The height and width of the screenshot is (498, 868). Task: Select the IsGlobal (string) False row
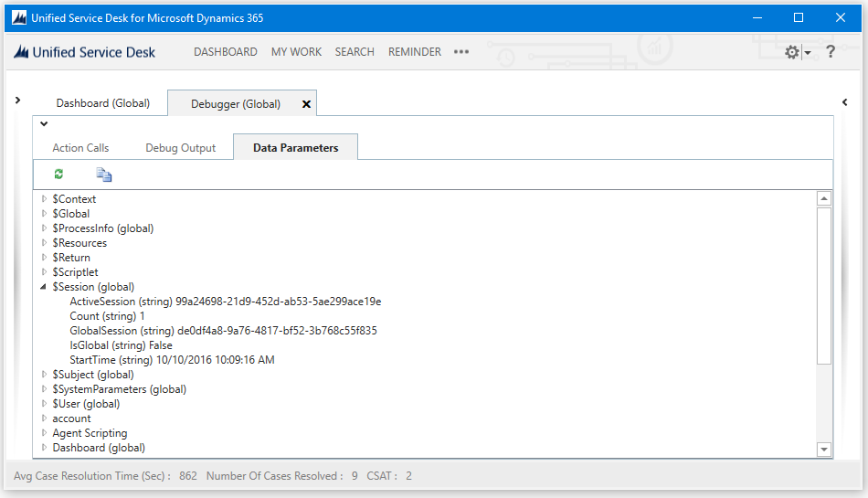tap(121, 345)
